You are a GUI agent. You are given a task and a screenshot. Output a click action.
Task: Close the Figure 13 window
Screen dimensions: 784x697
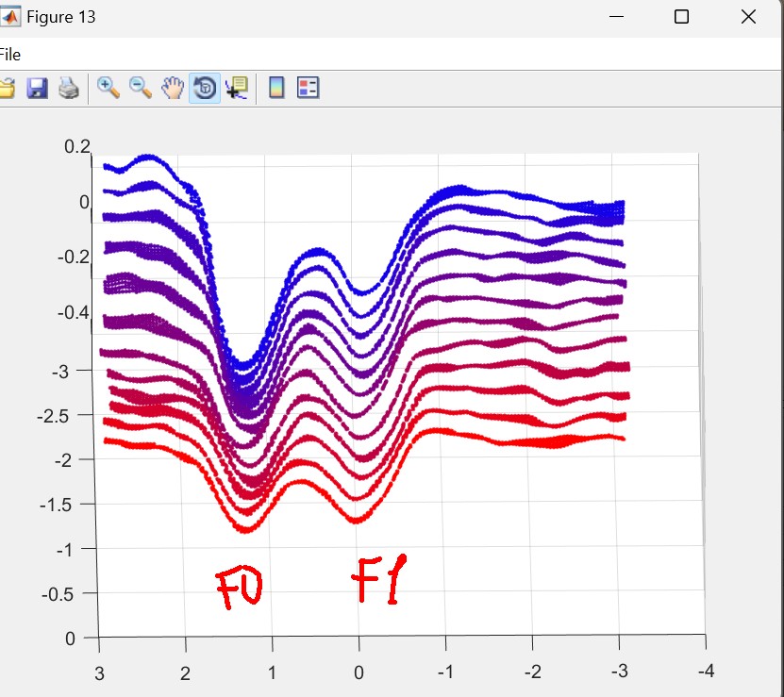748,17
